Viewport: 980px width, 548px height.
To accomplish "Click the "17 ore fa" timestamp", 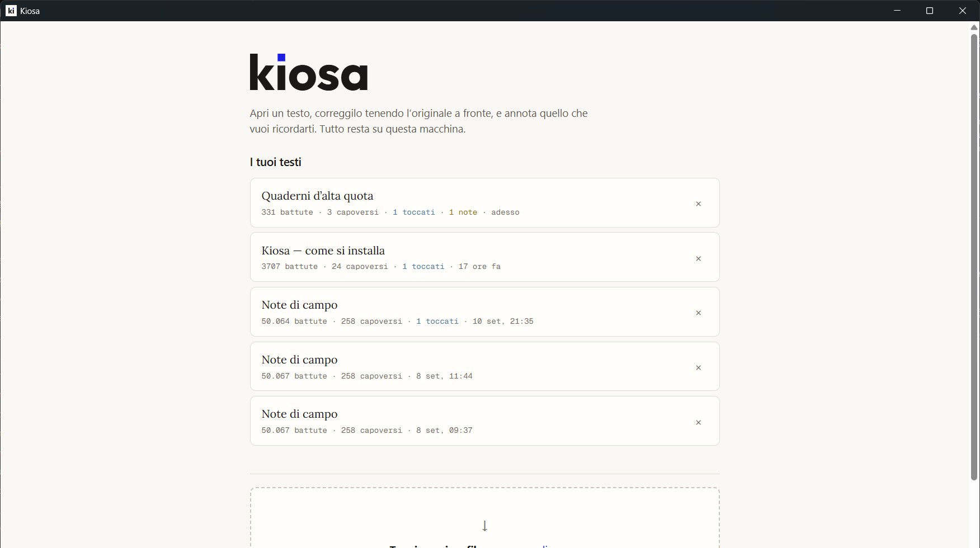I will click(480, 267).
